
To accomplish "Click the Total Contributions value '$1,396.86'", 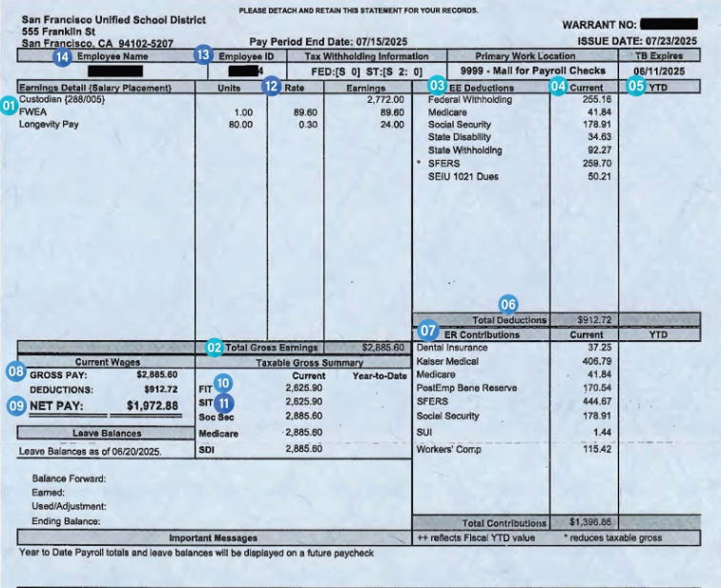I will [590, 522].
